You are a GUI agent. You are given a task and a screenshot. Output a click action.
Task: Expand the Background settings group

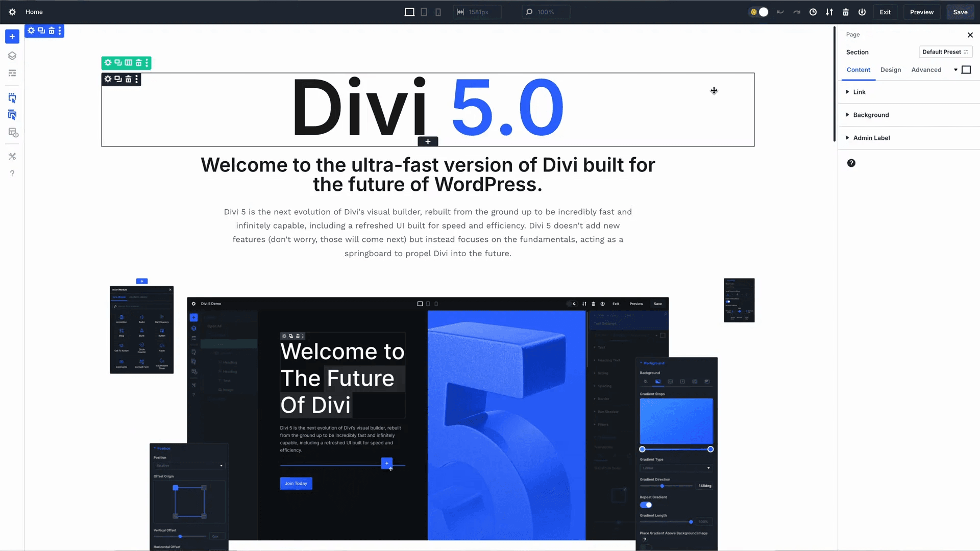point(871,115)
